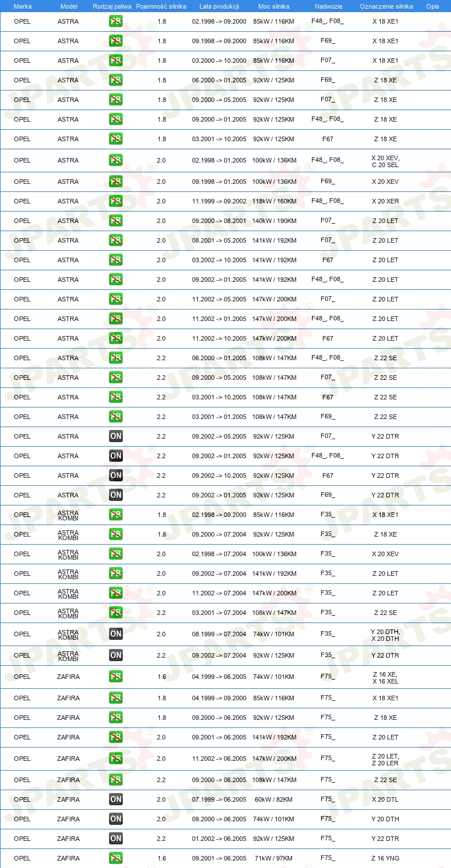
Task: Click petrol icon in 140kW / 190KM row
Action: point(115,221)
